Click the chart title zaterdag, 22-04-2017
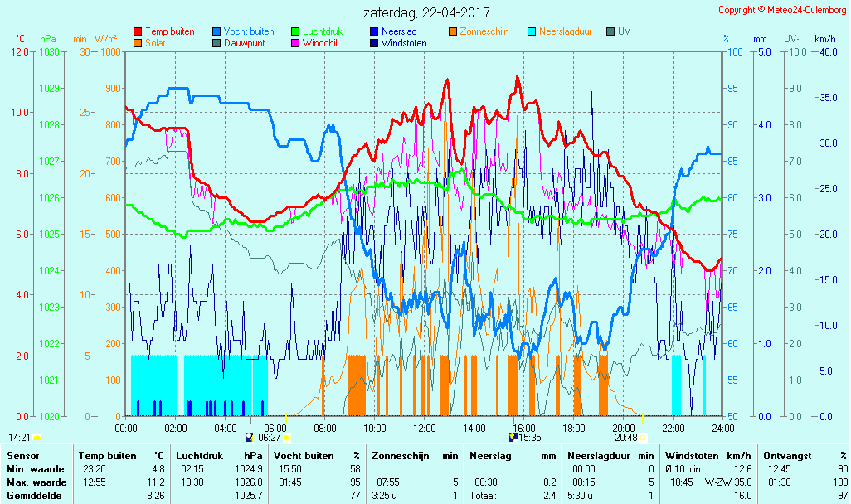851x504 pixels. (426, 13)
